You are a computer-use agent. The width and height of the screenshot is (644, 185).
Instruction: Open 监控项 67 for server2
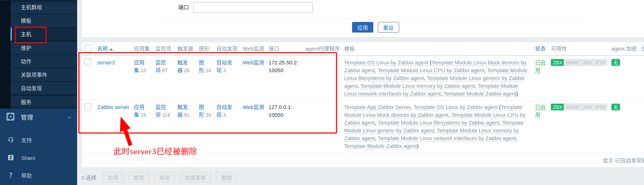pos(161,67)
